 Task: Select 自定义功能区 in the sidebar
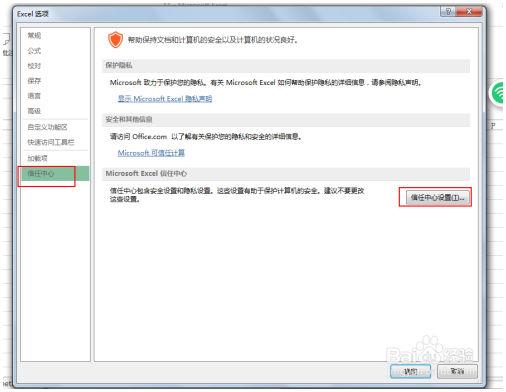47,127
